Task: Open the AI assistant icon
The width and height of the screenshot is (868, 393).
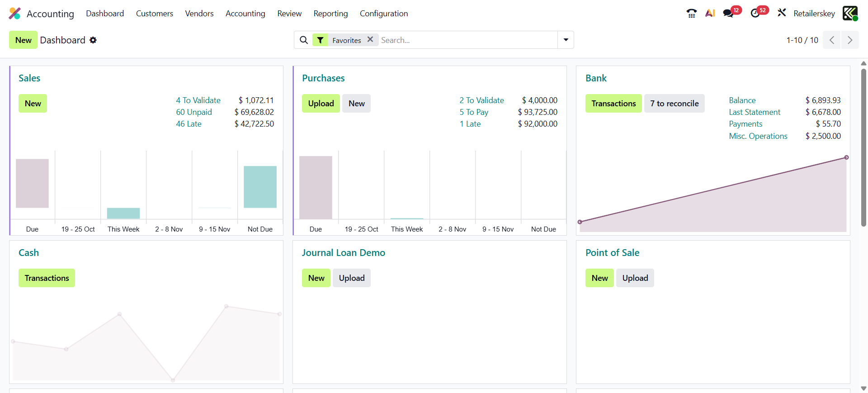Action: [x=710, y=14]
